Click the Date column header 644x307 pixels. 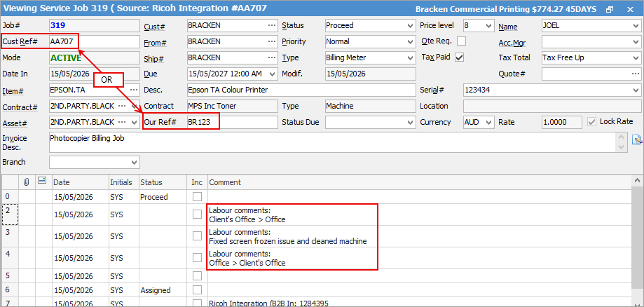click(x=80, y=182)
